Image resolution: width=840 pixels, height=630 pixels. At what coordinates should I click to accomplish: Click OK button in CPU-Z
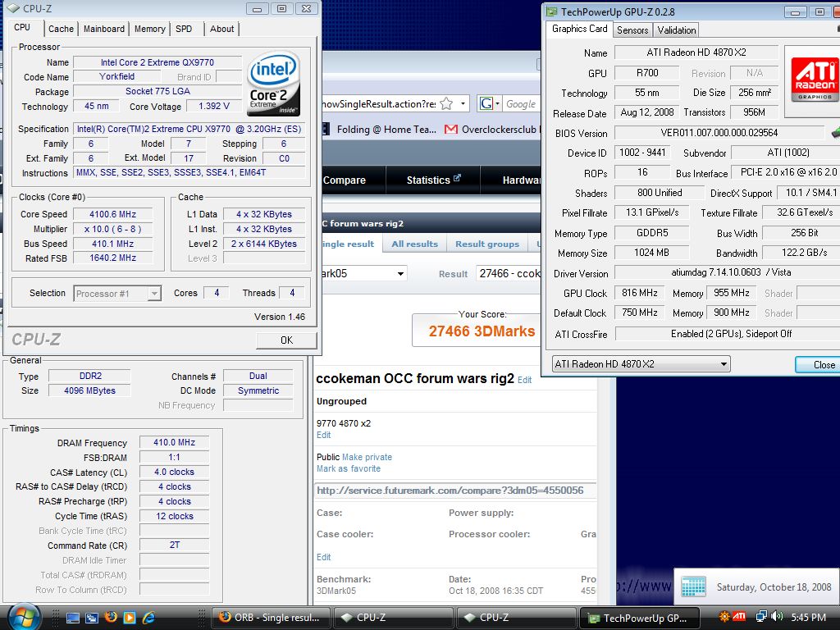[286, 340]
